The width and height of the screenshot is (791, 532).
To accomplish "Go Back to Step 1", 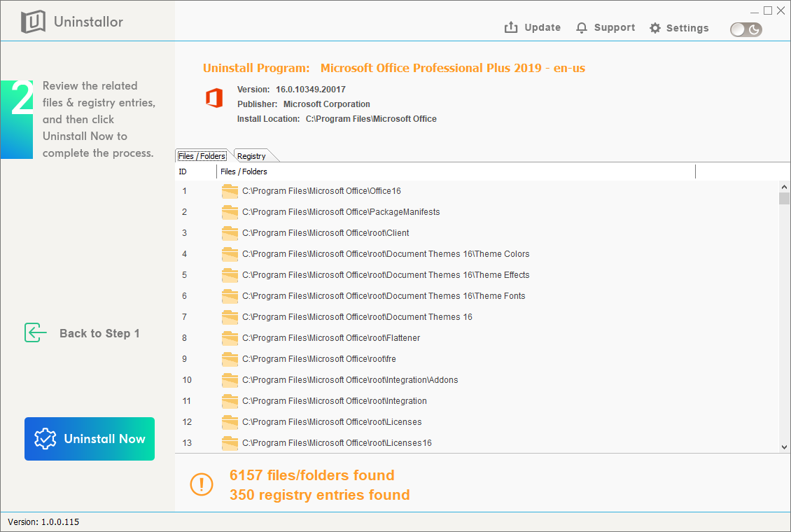I will 82,333.
